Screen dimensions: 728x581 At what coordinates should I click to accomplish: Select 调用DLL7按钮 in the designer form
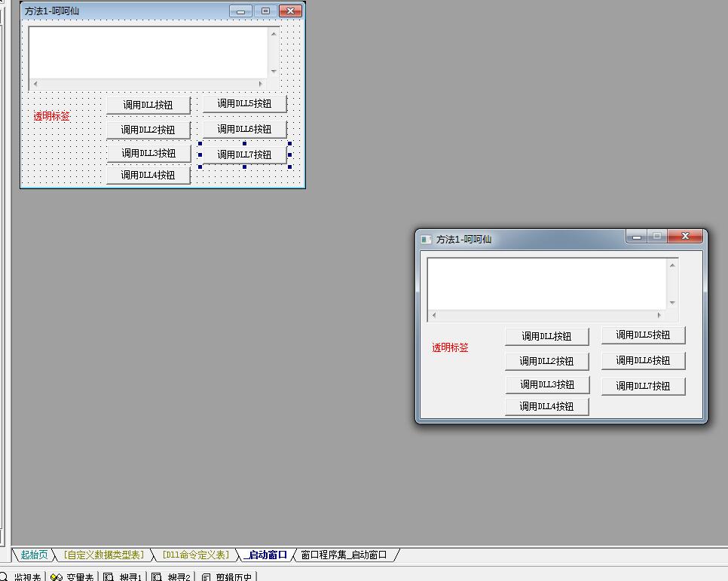pos(245,154)
